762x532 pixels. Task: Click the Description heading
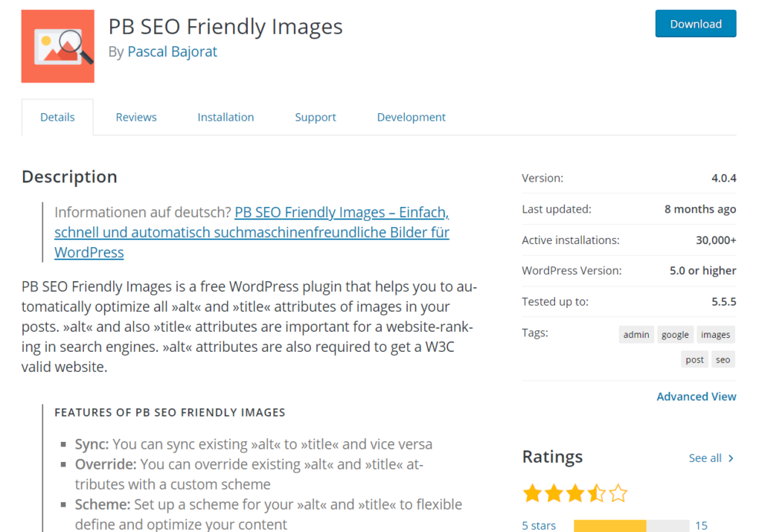click(69, 177)
